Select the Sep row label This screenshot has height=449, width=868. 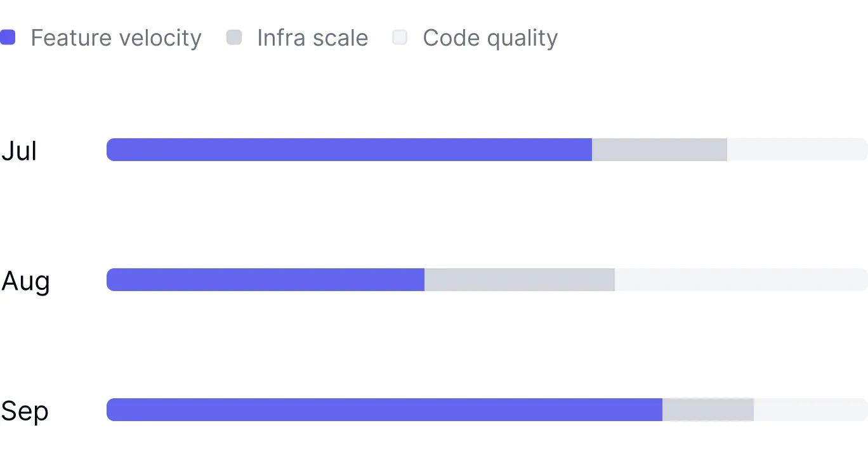[25, 411]
